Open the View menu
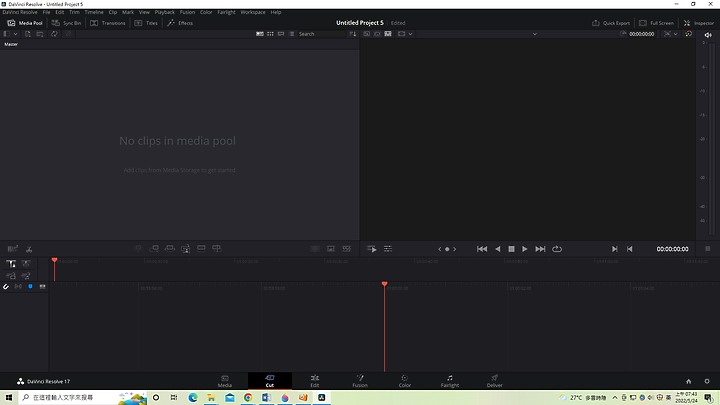 click(x=144, y=12)
